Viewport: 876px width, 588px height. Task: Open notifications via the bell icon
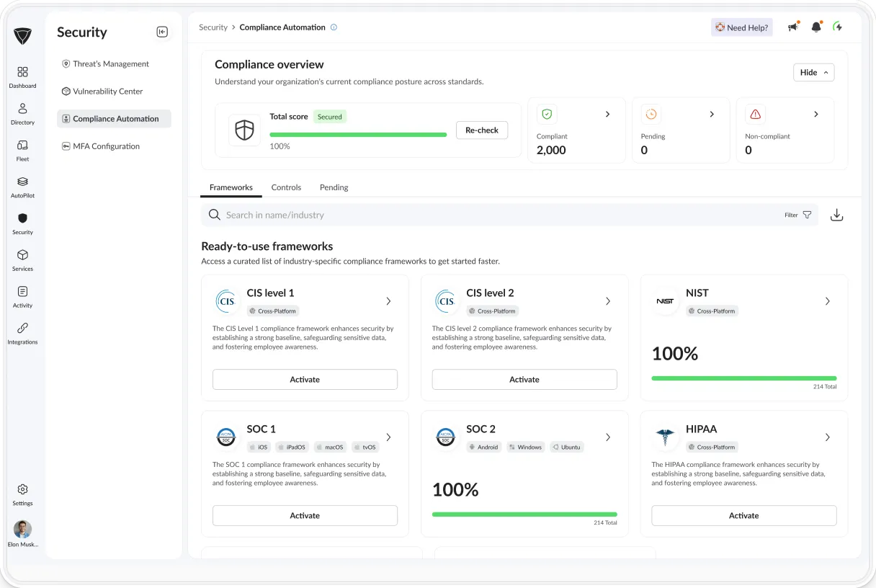[816, 26]
